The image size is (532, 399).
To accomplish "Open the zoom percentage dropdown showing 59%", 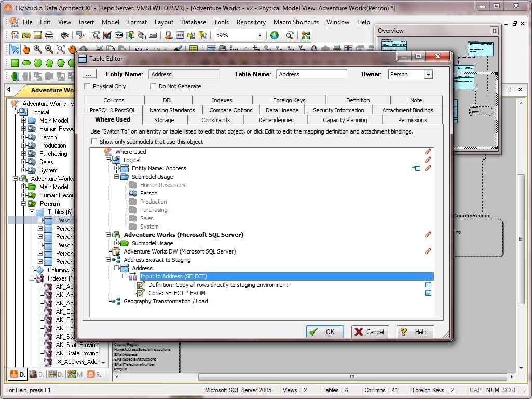I will point(260,35).
